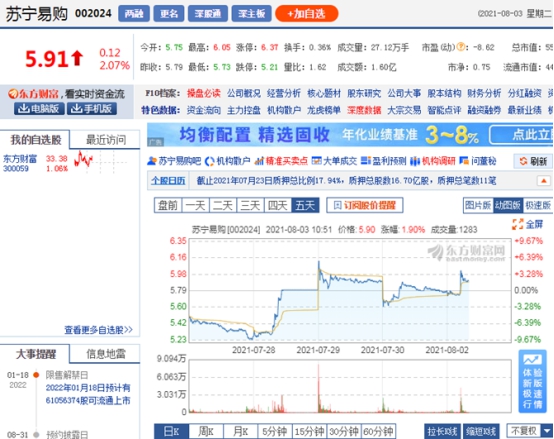Open 融资融券 data link
This screenshot has width=554, height=439.
(x=484, y=110)
